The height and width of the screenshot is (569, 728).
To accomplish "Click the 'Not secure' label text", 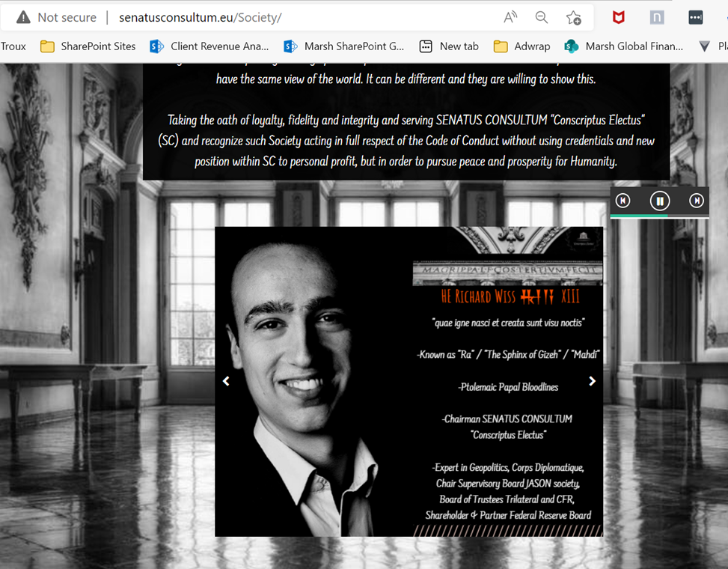I will point(67,18).
